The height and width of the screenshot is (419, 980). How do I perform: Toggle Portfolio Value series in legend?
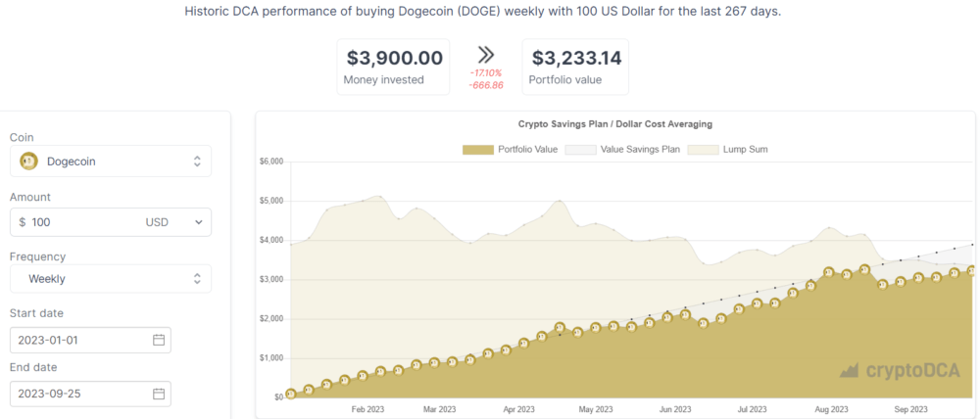(x=510, y=149)
